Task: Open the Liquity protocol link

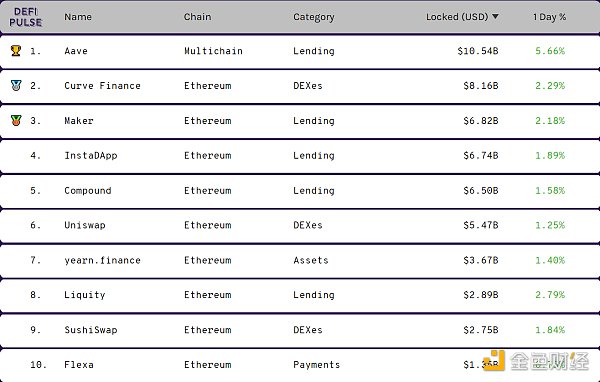Action: click(x=85, y=295)
